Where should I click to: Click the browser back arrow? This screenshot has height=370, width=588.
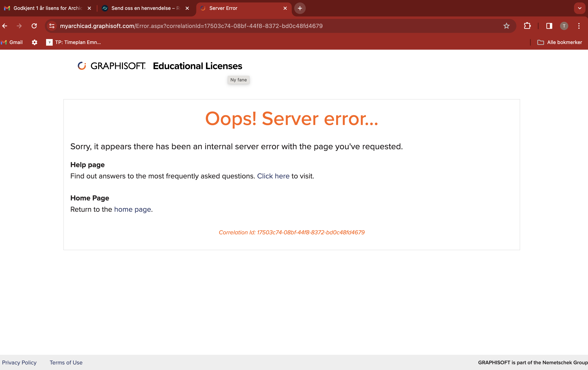pyautogui.click(x=5, y=26)
